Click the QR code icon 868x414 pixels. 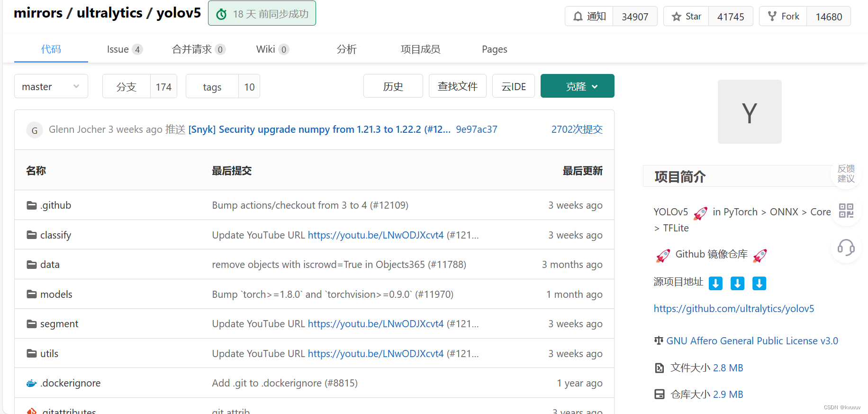[846, 211]
